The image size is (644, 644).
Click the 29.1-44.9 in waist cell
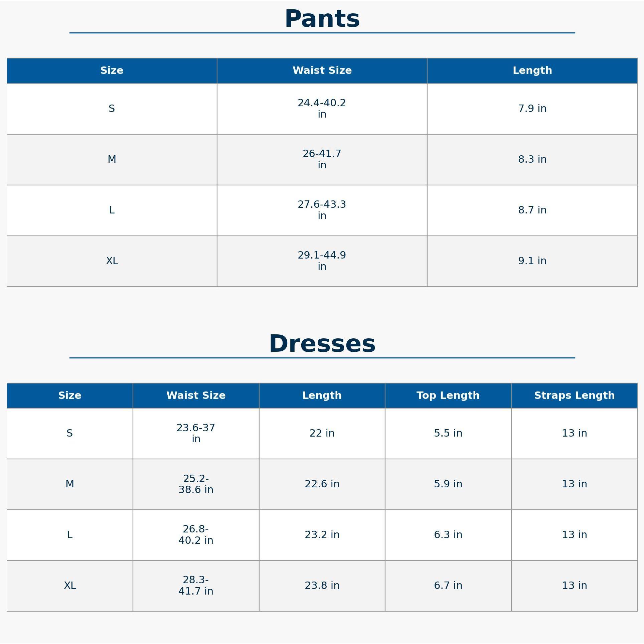[x=322, y=261]
